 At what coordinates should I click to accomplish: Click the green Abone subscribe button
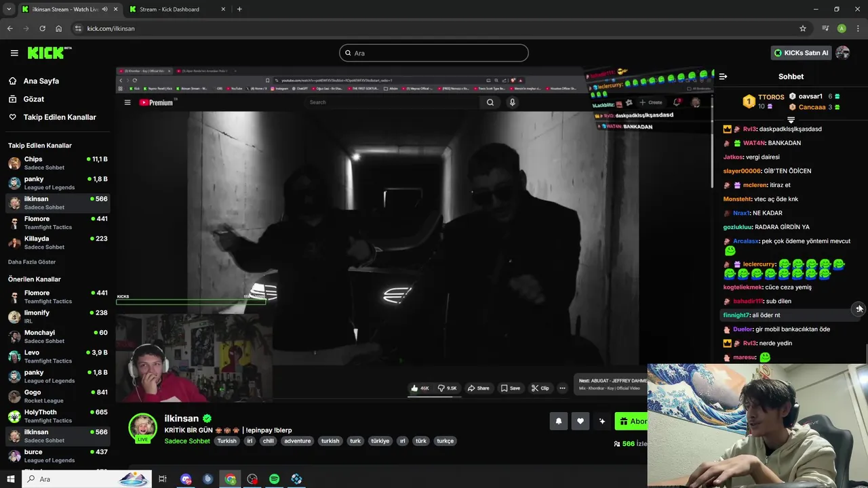pos(631,421)
